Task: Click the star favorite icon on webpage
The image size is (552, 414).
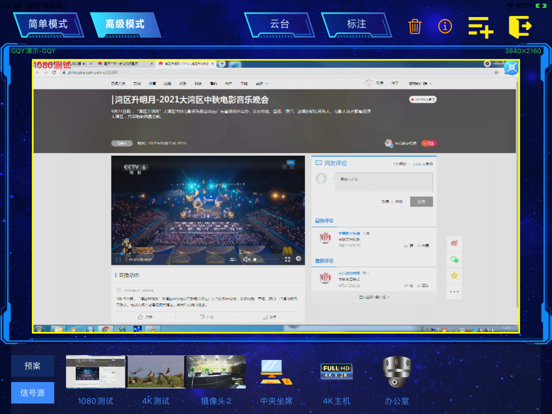Action: (454, 275)
